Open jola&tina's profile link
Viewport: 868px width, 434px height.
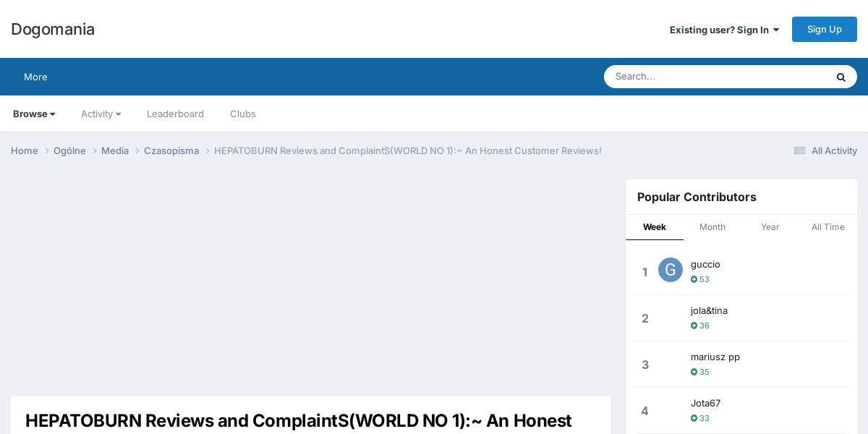click(x=709, y=310)
